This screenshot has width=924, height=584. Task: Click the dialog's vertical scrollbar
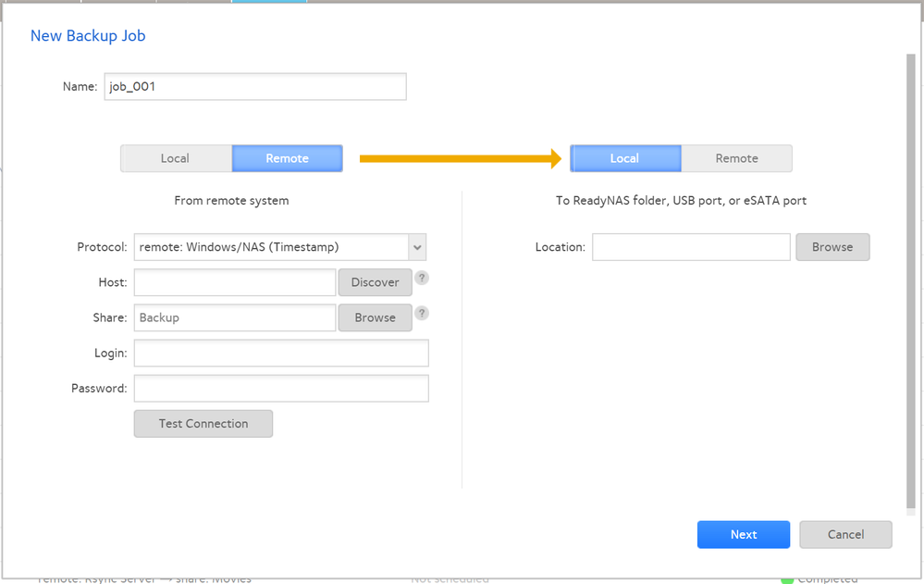(910, 278)
